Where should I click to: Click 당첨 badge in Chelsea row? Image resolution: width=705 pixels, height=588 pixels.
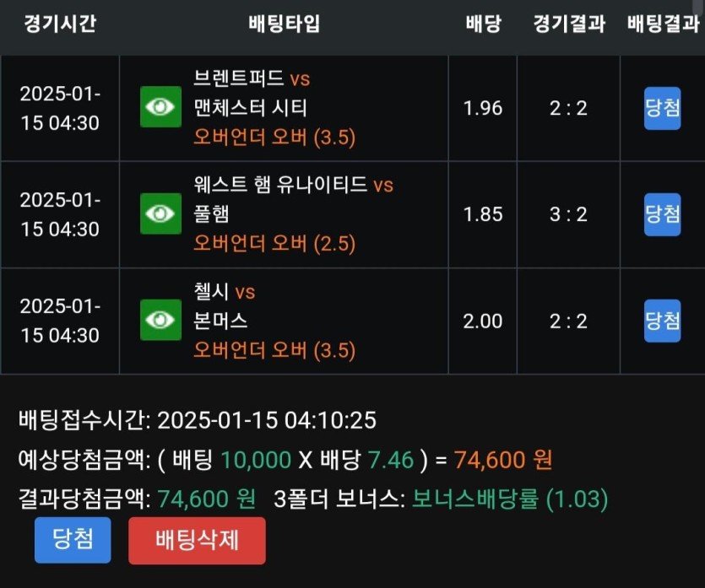click(662, 321)
